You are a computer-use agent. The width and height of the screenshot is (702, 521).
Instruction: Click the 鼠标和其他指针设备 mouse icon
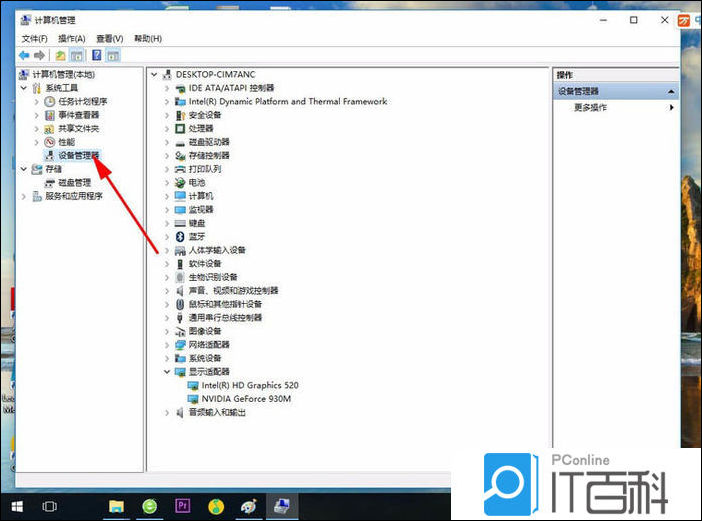coord(180,304)
